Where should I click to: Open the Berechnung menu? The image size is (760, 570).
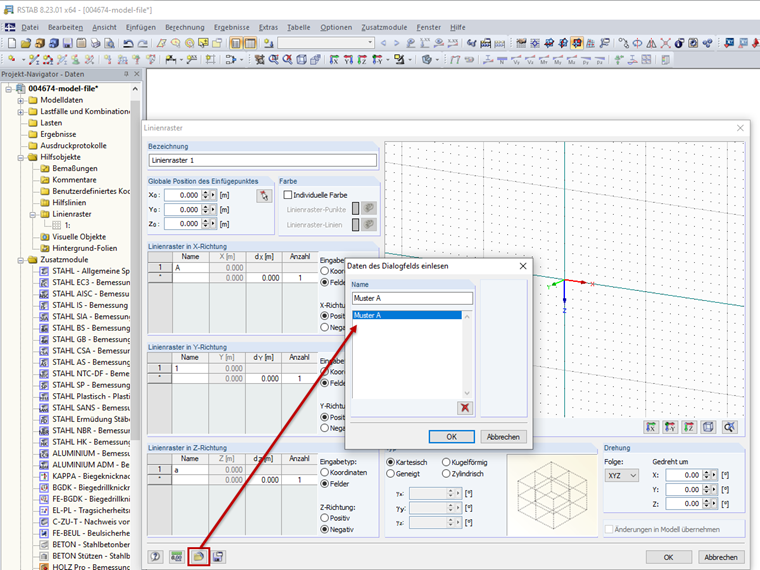pos(184,27)
